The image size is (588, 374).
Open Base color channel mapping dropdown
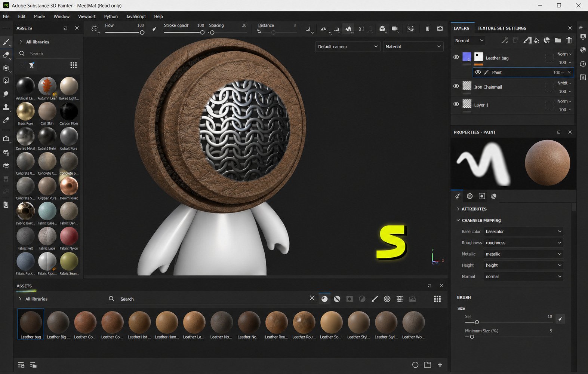click(523, 232)
